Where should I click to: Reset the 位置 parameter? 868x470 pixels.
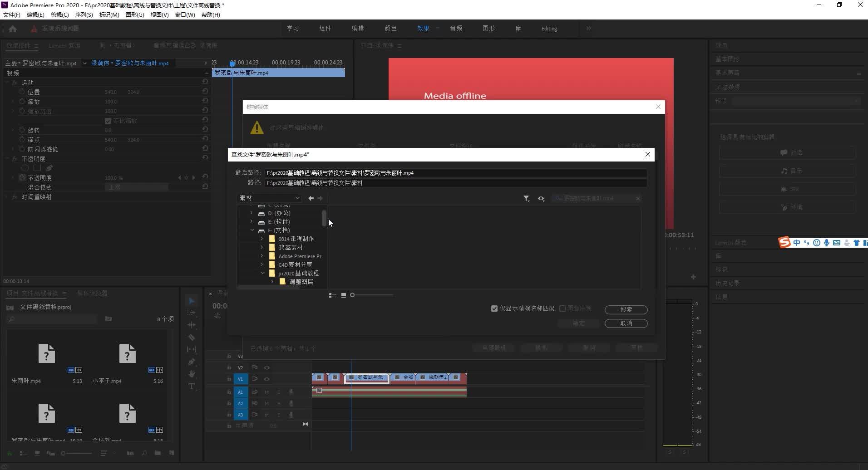(205, 91)
